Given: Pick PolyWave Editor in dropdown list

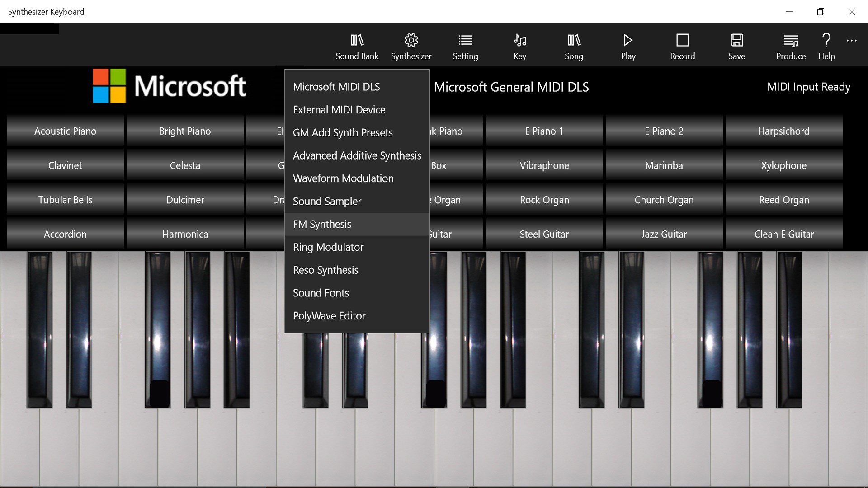Looking at the screenshot, I should [329, 316].
